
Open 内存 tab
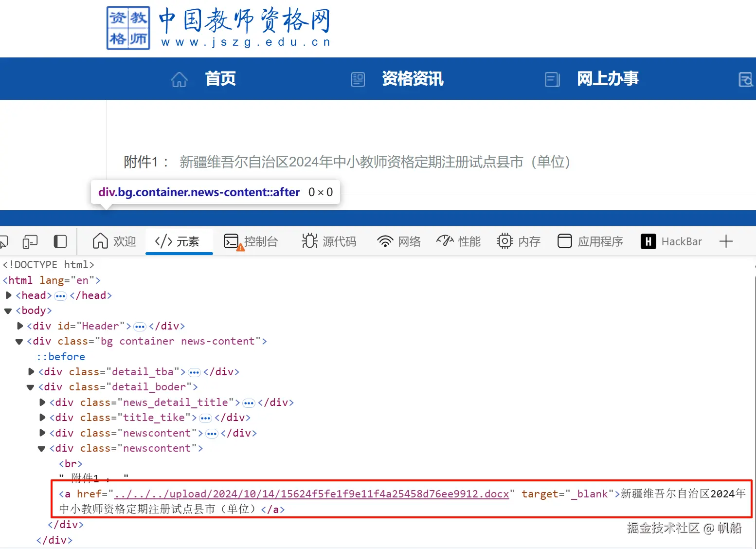(x=519, y=241)
